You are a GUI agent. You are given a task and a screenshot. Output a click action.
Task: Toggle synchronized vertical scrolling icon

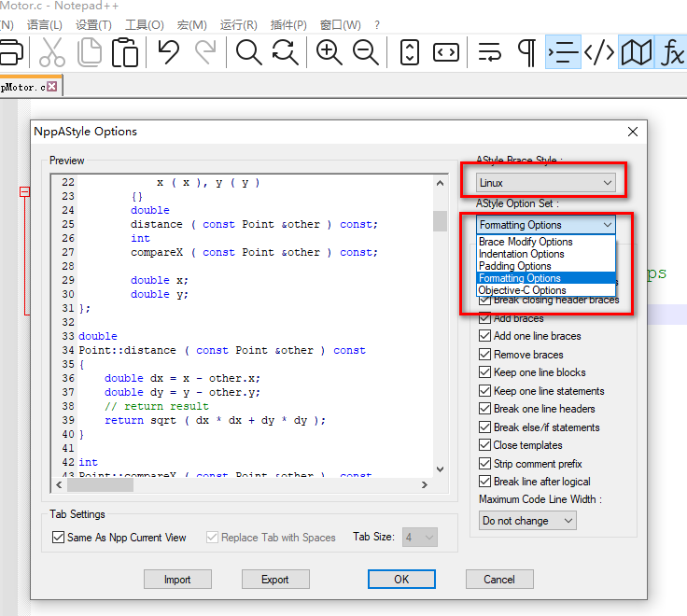click(x=410, y=52)
